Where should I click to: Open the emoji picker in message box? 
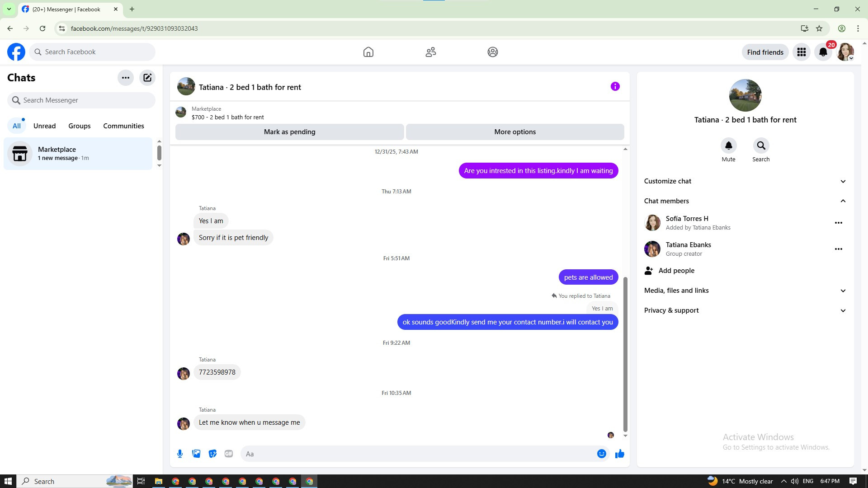[x=601, y=454]
